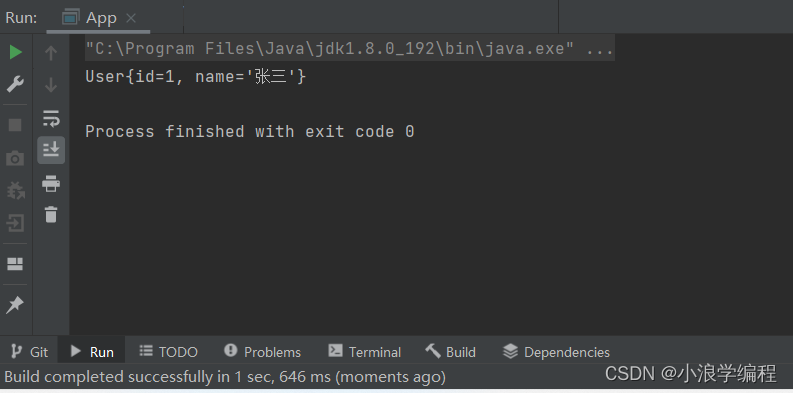Screen dimensions: 793x393
Task: Close the App run tab
Action: [130, 18]
